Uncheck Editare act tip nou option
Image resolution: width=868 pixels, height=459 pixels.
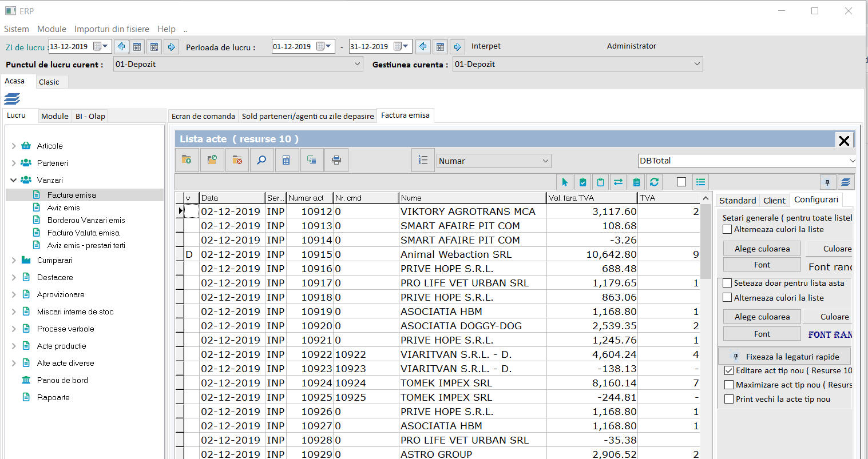[x=729, y=370]
